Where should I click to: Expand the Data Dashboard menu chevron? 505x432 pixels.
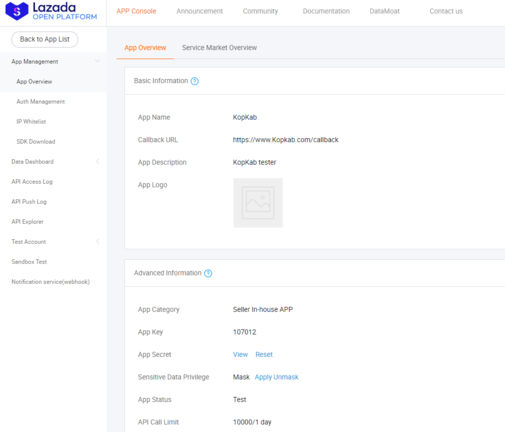pos(97,161)
